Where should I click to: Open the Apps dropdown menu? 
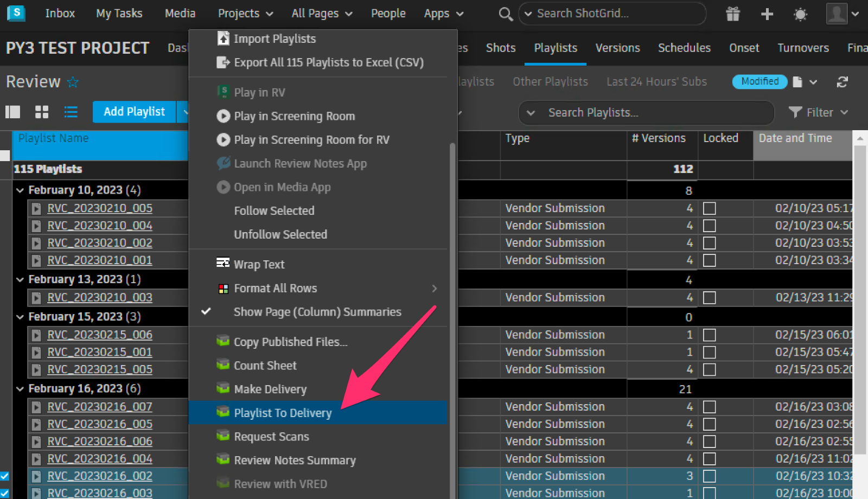point(444,14)
